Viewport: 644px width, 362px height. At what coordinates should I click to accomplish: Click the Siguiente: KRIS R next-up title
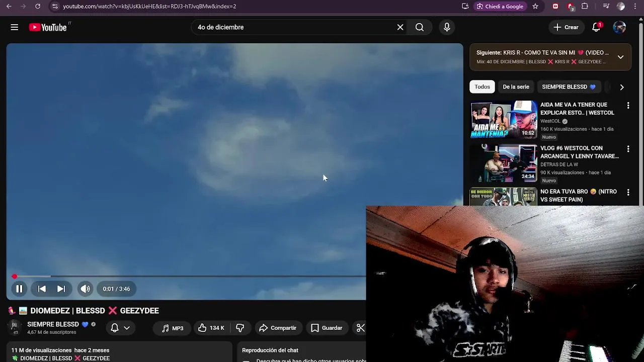point(542,52)
